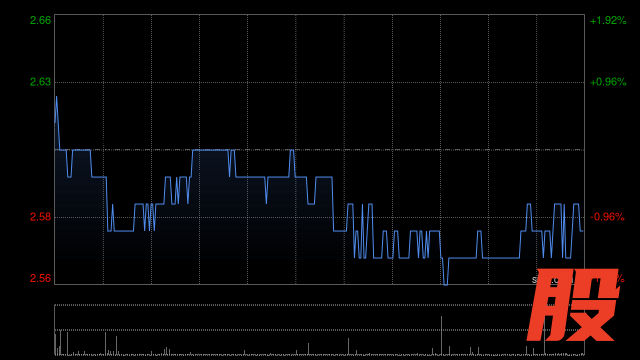
Task: Click the tallest volume bar in volume panel
Action: coord(441,336)
